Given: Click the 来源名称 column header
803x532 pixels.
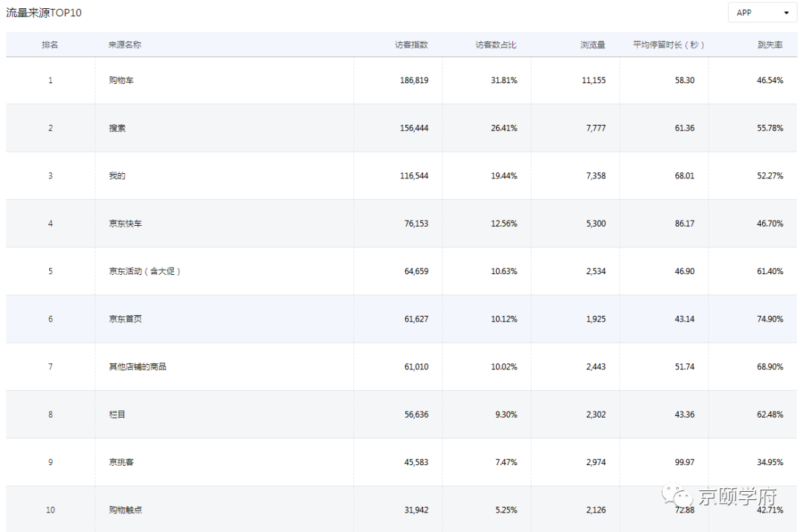Looking at the screenshot, I should coord(124,45).
